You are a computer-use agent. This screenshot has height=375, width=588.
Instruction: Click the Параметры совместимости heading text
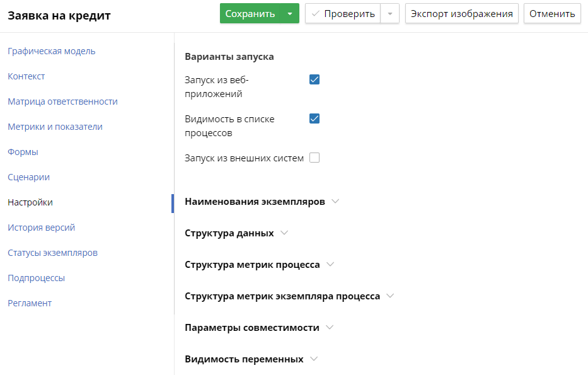[252, 327]
